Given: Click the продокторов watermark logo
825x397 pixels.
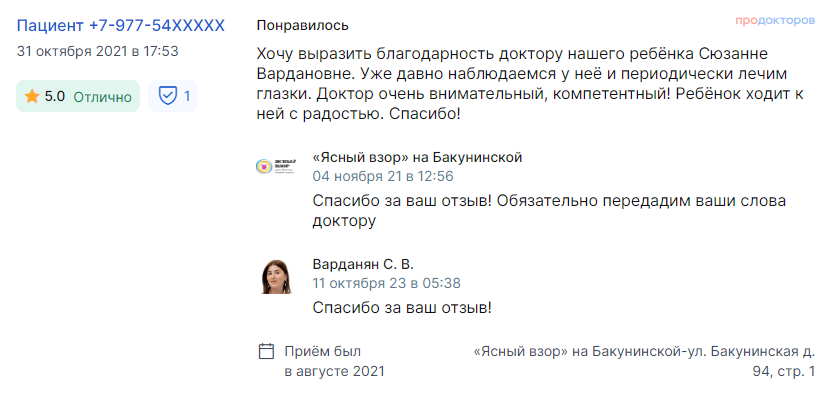Looking at the screenshot, I should coord(775,21).
